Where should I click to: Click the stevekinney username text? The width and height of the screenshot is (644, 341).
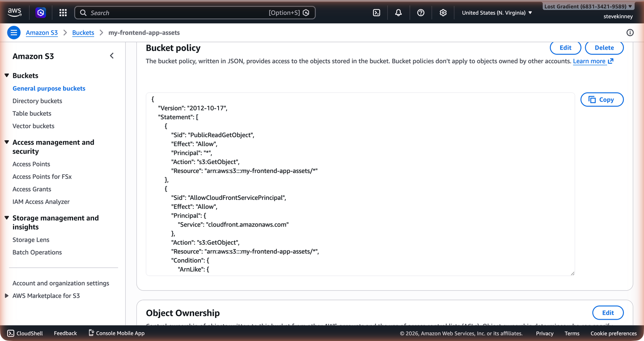[618, 17]
